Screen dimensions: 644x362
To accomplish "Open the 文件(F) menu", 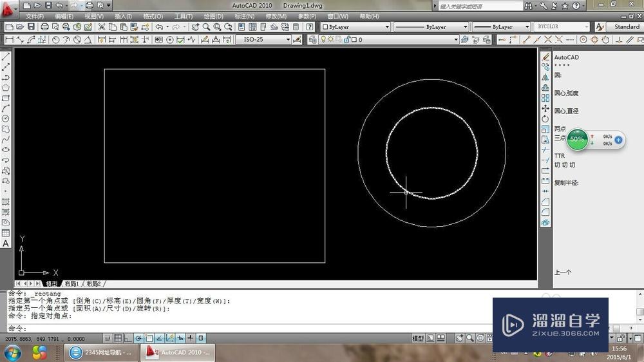I will click(x=35, y=17).
